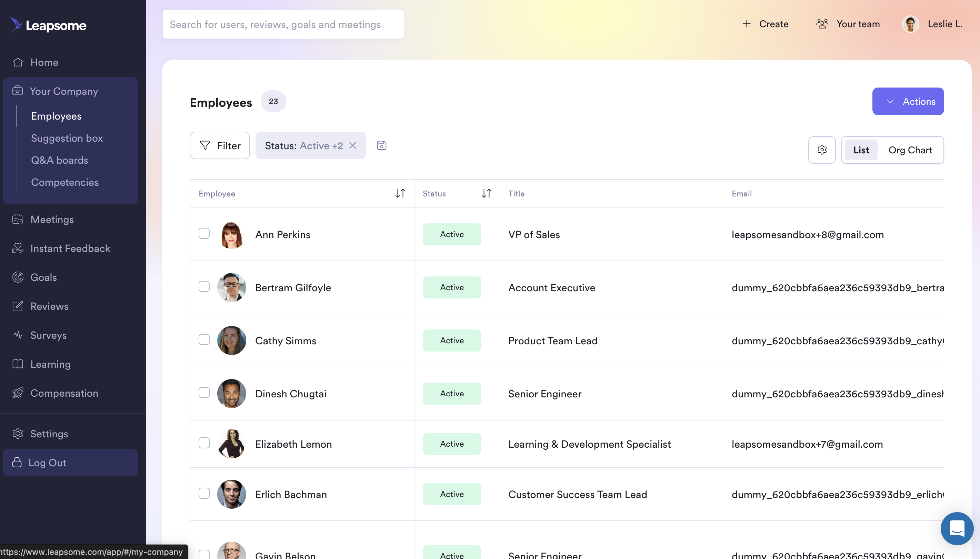
Task: Remove the Active status filter
Action: point(353,145)
